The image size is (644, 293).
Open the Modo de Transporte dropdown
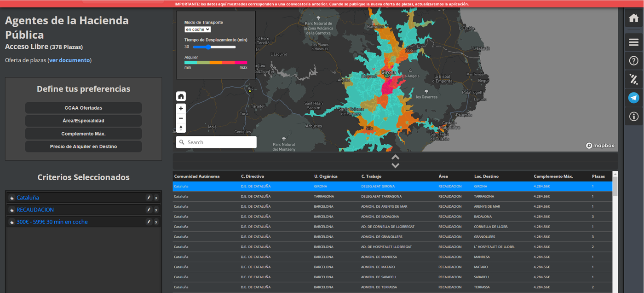(197, 29)
